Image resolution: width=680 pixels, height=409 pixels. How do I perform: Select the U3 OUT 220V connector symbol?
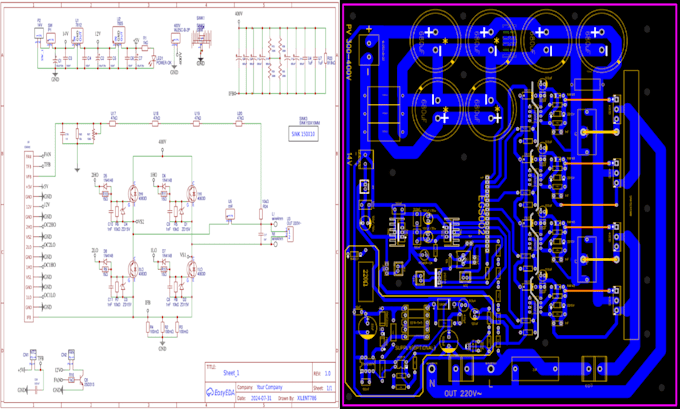coord(290,235)
